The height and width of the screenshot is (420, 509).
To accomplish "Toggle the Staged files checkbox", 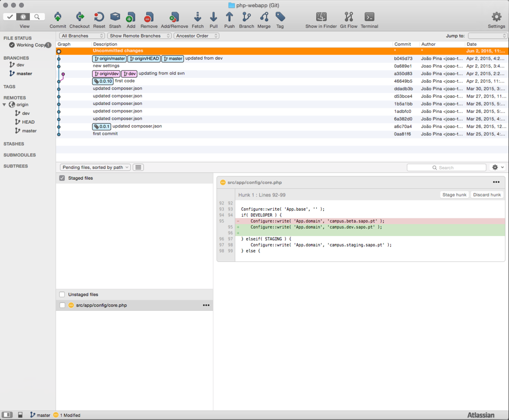I will coord(62,178).
